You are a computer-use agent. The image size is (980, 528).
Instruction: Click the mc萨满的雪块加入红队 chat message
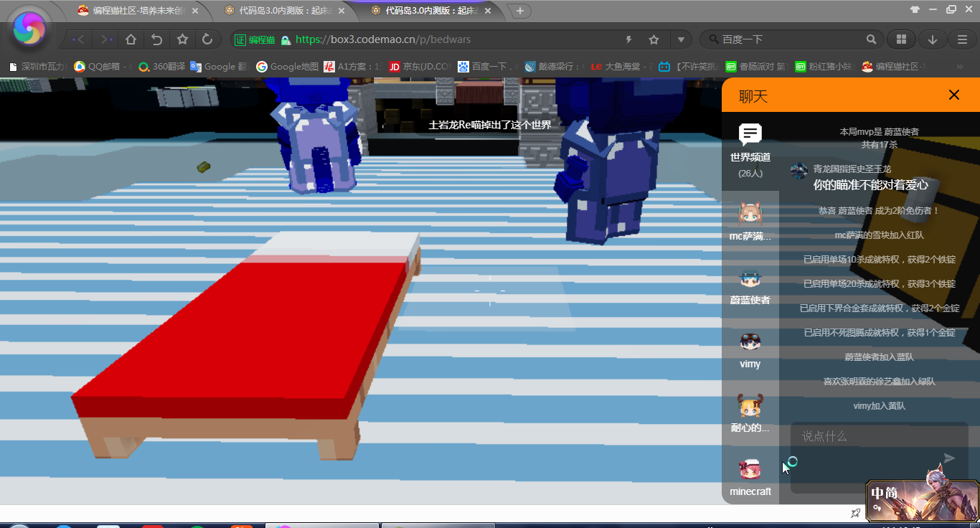coord(879,235)
